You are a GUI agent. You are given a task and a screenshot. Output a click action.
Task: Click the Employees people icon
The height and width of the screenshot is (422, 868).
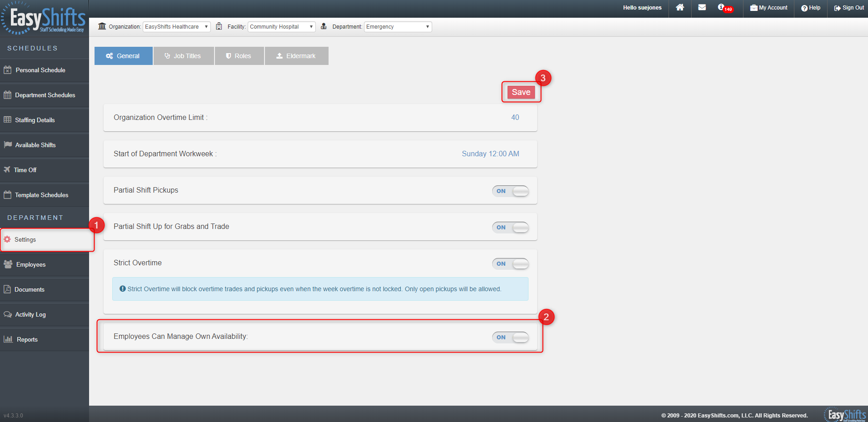coord(8,264)
